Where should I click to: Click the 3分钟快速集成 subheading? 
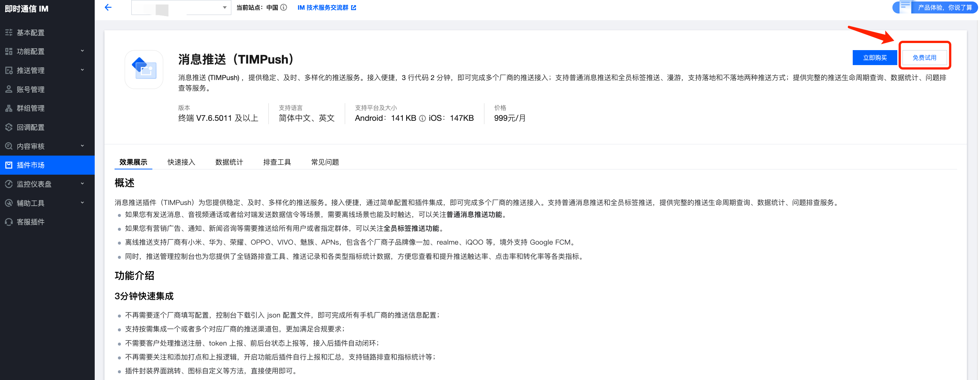point(144,296)
